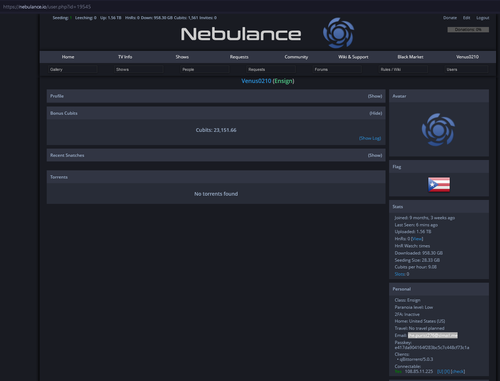The width and height of the screenshot is (500, 381).
Task: Open the TV Info menu
Action: coord(125,57)
